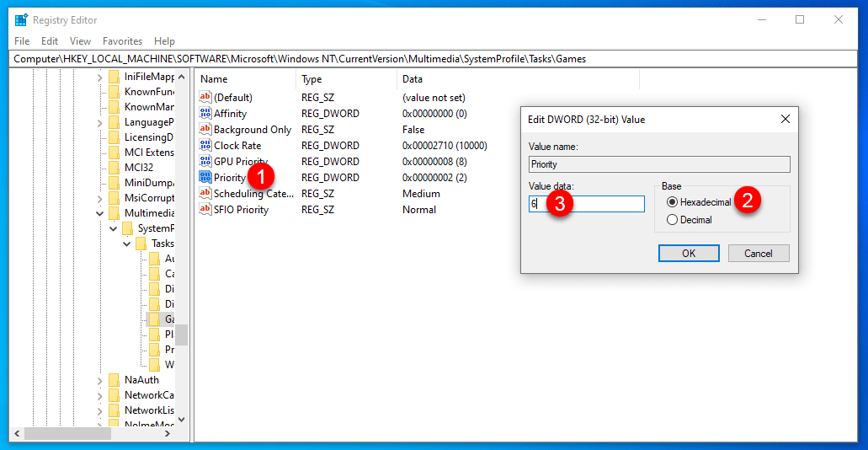Click the tree pane scroll left arrow
This screenshot has width=868, height=450.
coord(16,433)
